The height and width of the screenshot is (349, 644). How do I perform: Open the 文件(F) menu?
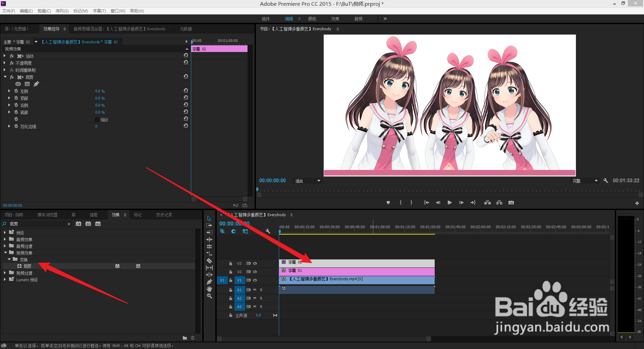pyautogui.click(x=9, y=11)
